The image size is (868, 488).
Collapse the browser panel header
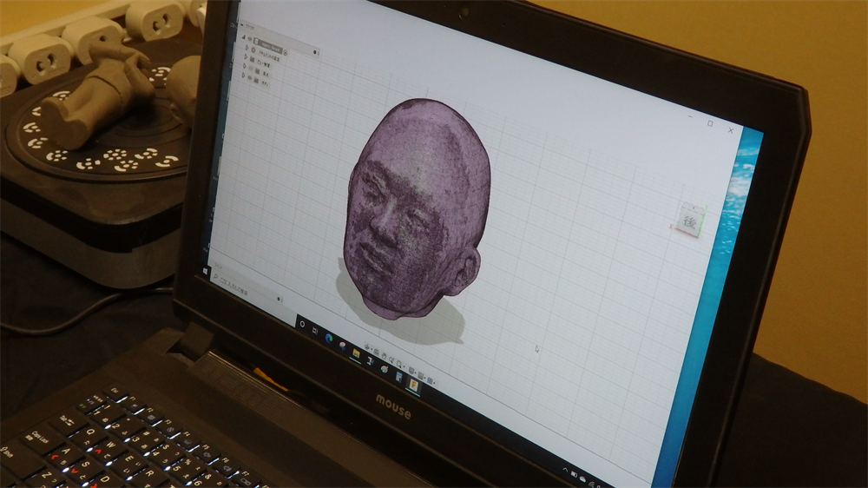240,27
